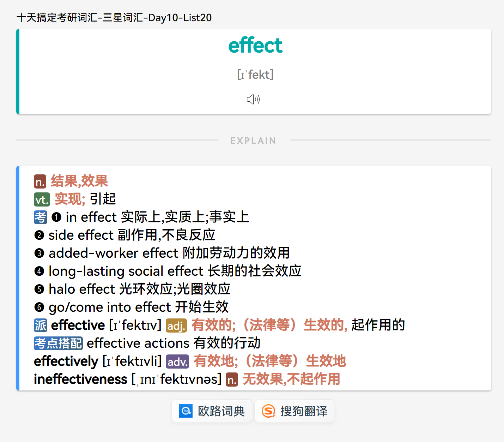Open 搜狗翻译 translation button

tap(294, 411)
